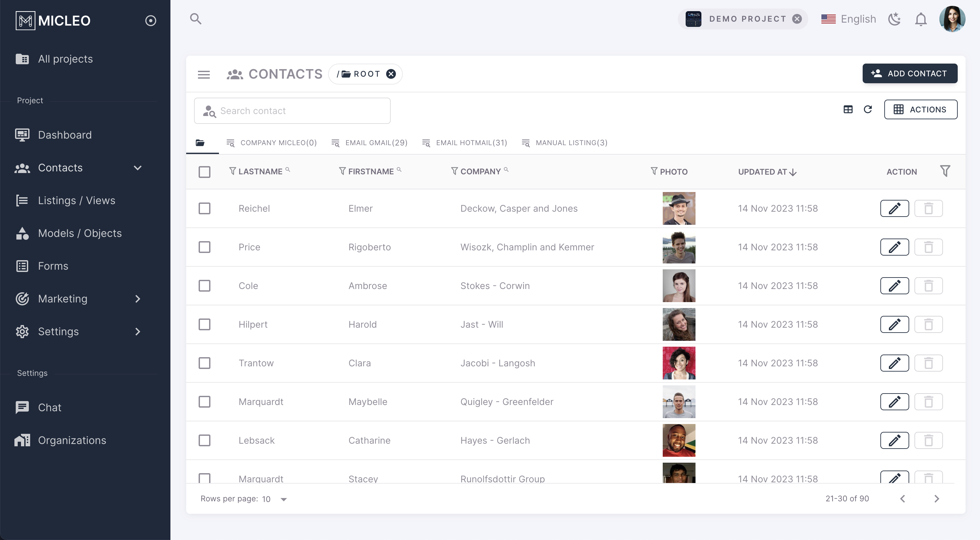The width and height of the screenshot is (980, 540).
Task: Open the Dashboard section in sidebar
Action: [65, 135]
